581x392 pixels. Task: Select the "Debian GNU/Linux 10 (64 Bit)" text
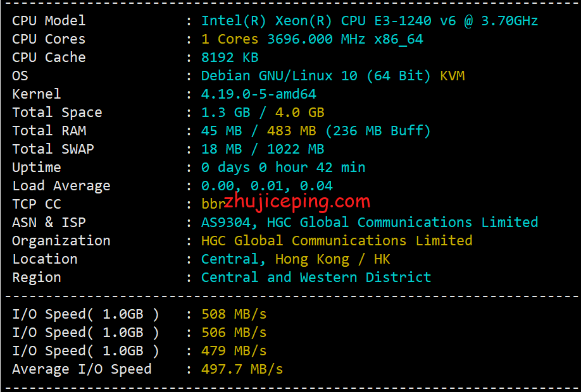click(316, 76)
